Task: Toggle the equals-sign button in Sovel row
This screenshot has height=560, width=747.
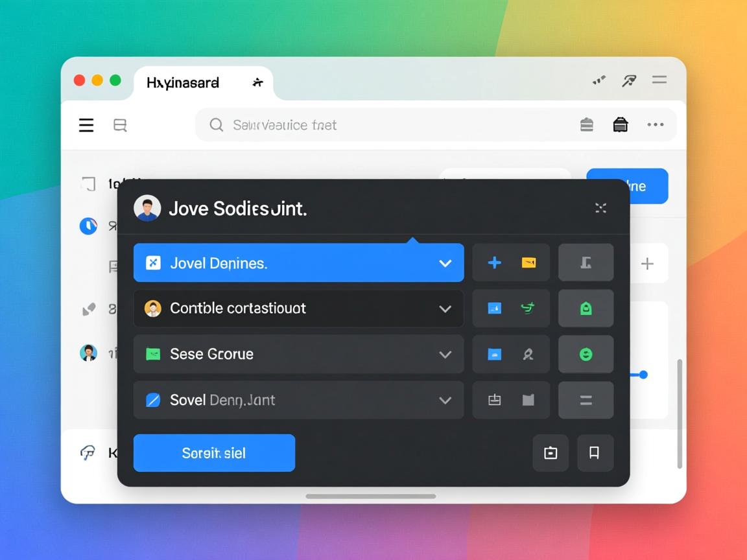Action: coord(586,401)
